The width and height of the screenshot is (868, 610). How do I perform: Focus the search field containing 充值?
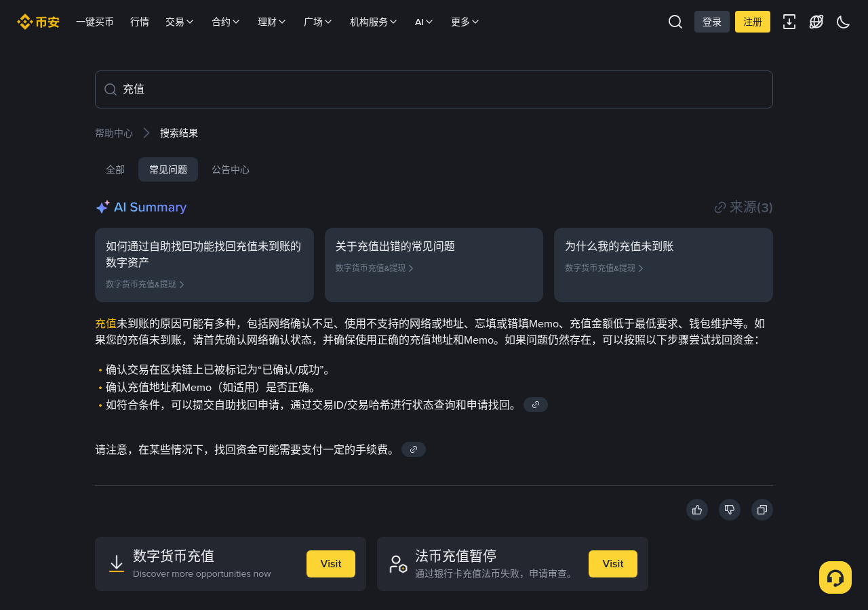coord(434,89)
